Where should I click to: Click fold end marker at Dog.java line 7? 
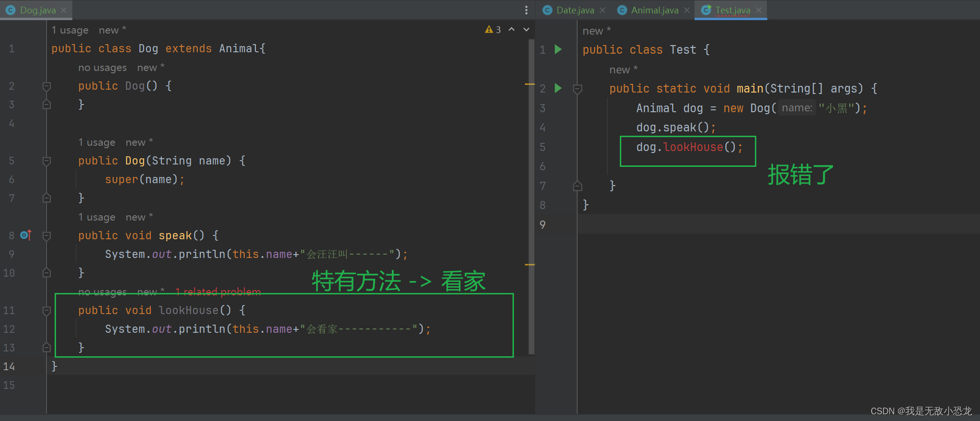(46, 198)
